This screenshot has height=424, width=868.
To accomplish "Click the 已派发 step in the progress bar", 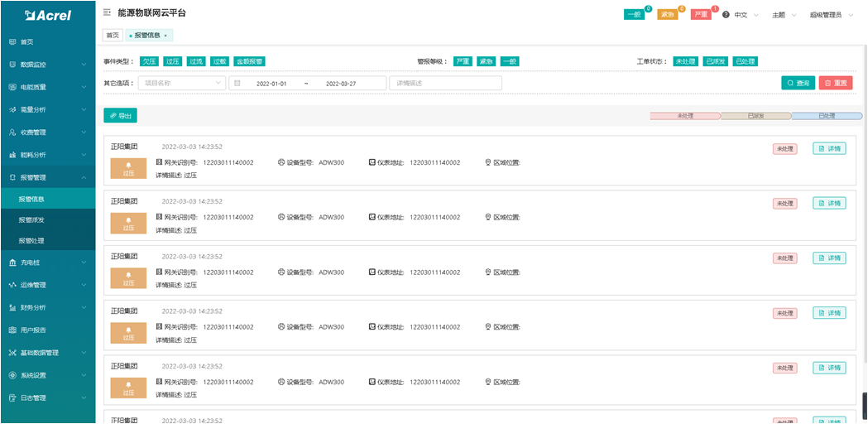I will coord(756,117).
